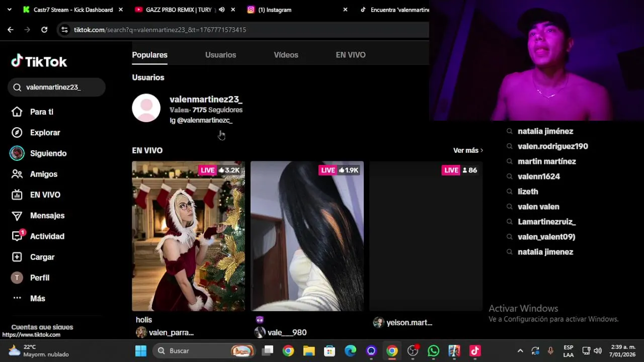Image resolution: width=644 pixels, height=362 pixels.
Task: Close the GAZZ PRBO REMIX tab
Action: [233, 10]
